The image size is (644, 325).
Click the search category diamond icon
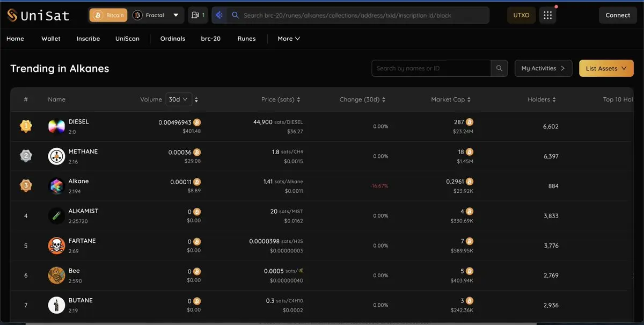(x=219, y=15)
